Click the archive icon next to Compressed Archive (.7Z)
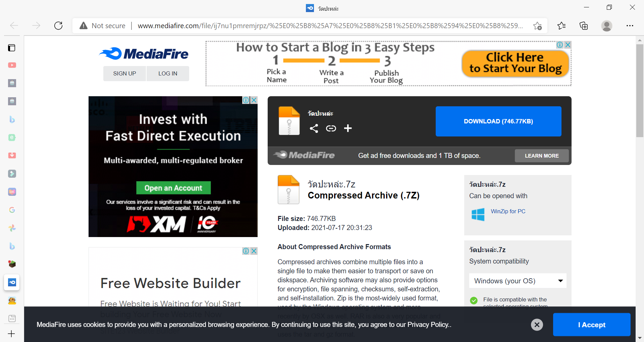Viewport: 644px width, 342px height. coord(288,189)
